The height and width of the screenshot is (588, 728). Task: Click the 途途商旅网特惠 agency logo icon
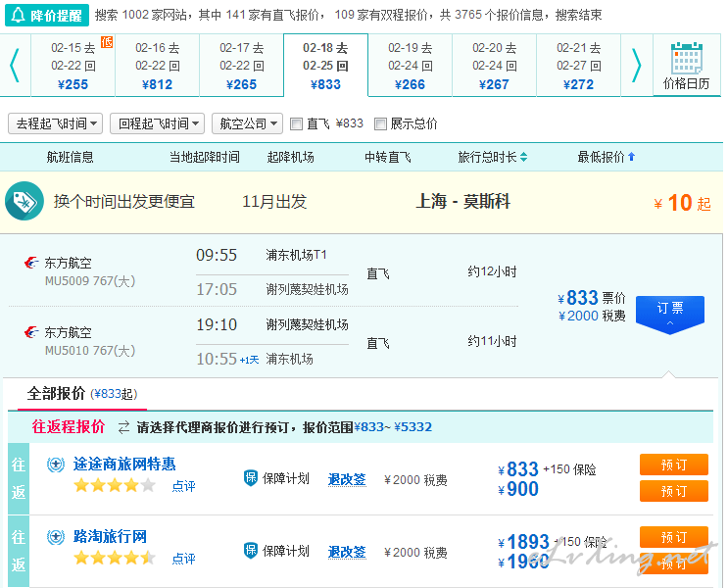point(56,465)
